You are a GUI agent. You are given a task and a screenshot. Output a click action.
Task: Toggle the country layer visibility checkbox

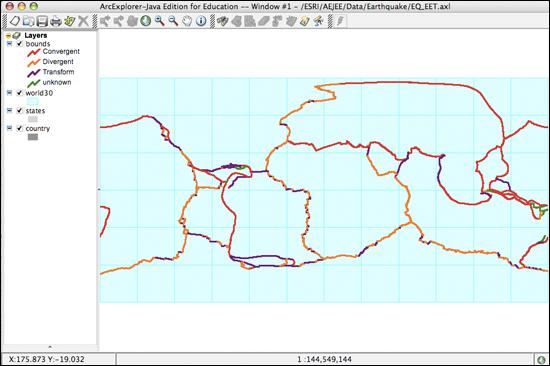pos(20,128)
